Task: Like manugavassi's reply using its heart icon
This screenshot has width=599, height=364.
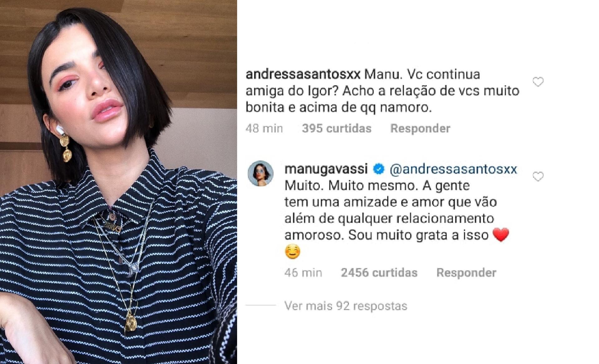Action: tap(538, 177)
